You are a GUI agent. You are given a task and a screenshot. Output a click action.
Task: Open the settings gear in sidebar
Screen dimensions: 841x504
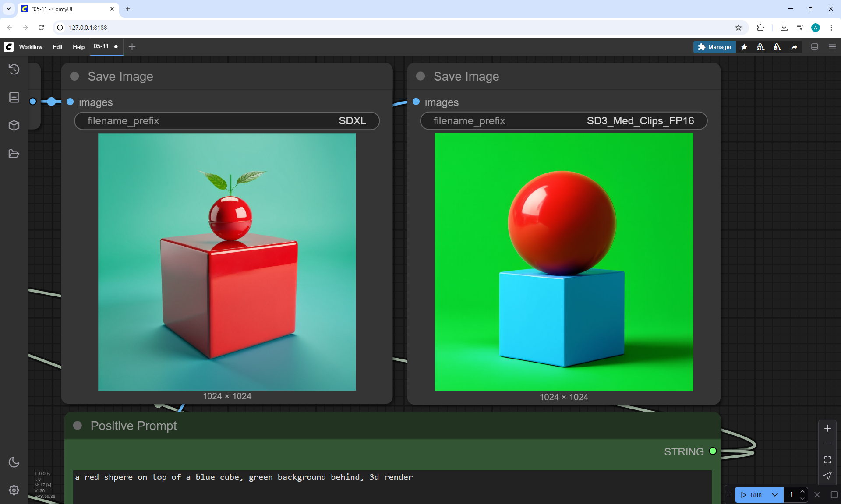click(14, 490)
